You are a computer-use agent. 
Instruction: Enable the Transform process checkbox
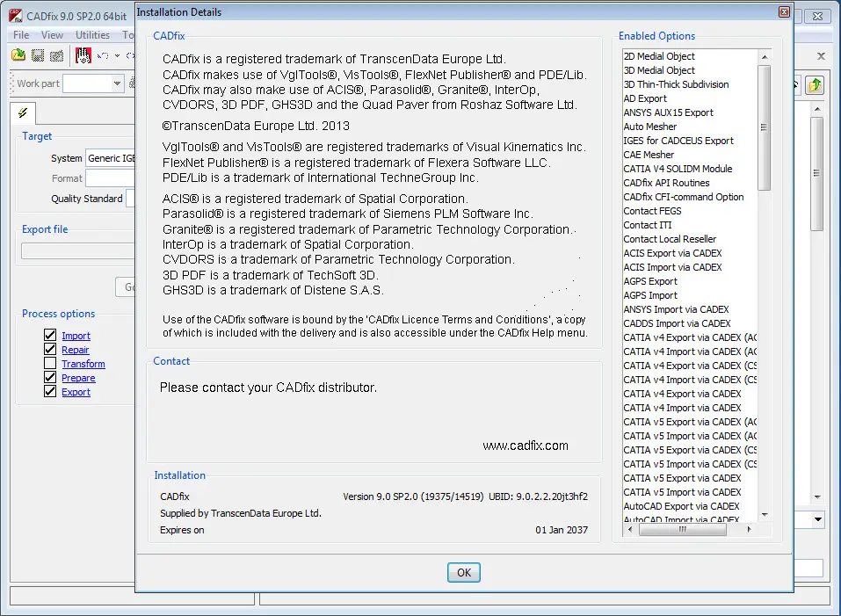50,363
